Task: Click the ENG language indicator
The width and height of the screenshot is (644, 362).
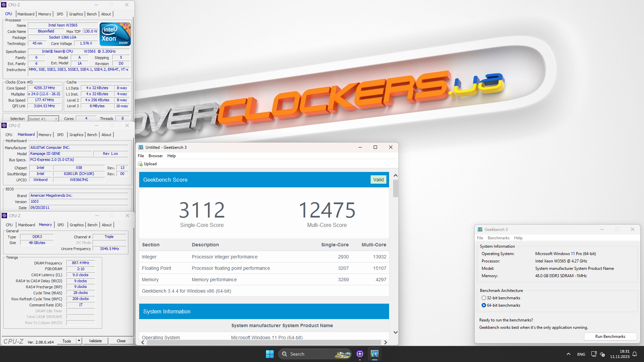Action: (x=581, y=354)
